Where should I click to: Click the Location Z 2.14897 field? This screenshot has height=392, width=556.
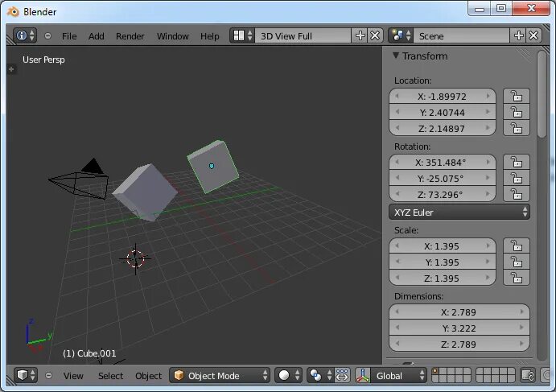(443, 128)
